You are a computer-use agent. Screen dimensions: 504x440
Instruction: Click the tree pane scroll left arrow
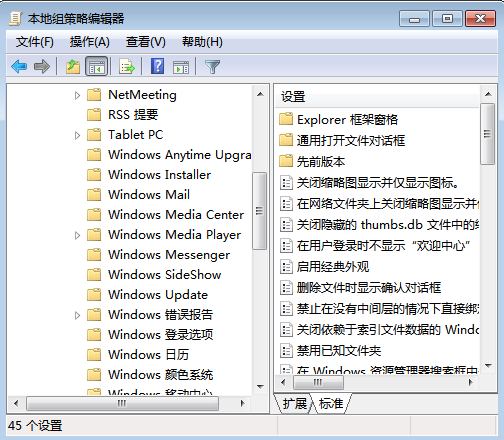(16, 403)
